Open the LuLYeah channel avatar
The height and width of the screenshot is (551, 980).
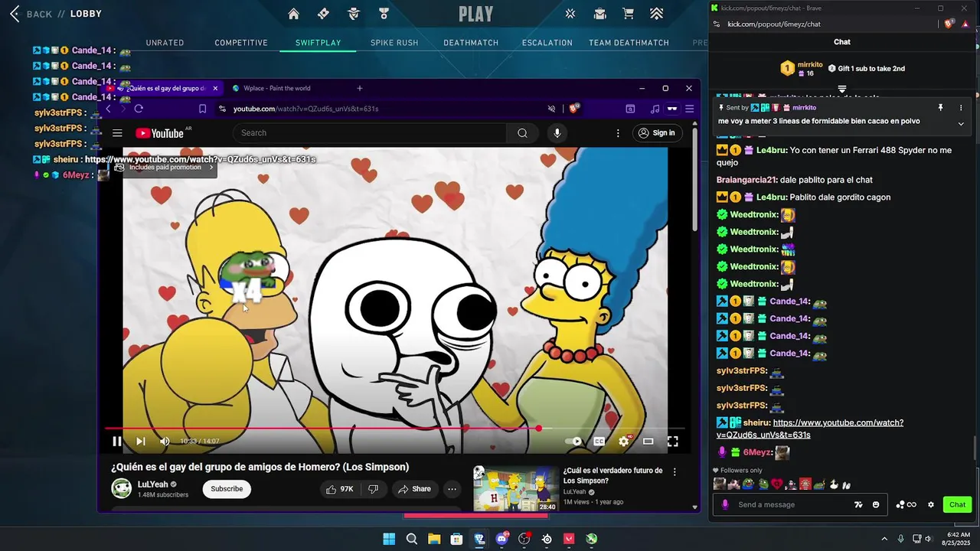point(121,488)
